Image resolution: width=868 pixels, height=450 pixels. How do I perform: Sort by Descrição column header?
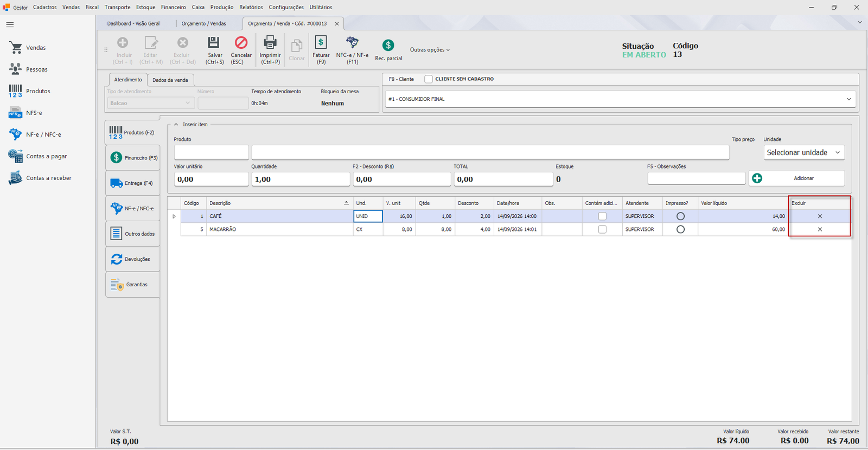tap(279, 203)
